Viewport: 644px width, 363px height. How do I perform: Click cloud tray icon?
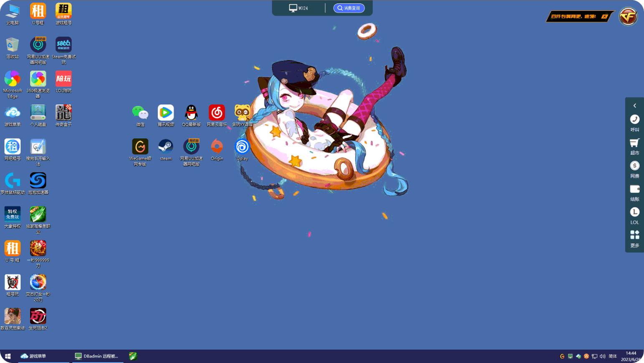point(578,356)
